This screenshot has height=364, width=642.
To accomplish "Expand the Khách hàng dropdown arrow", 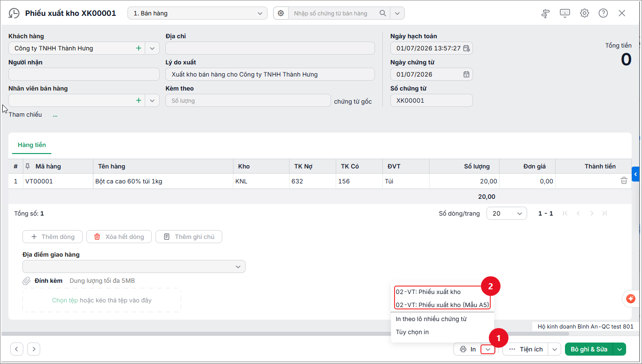I will pos(152,48).
